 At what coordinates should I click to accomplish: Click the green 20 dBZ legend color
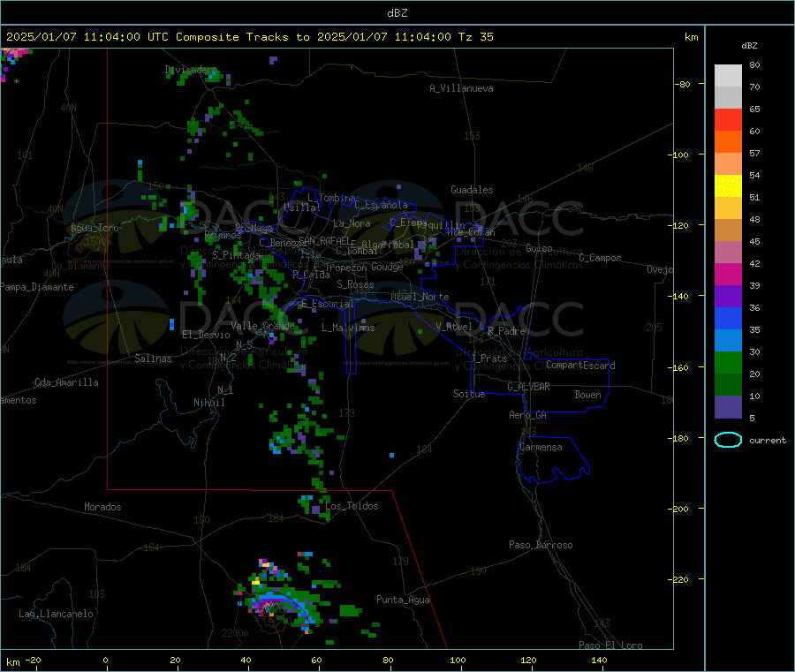tap(728, 362)
